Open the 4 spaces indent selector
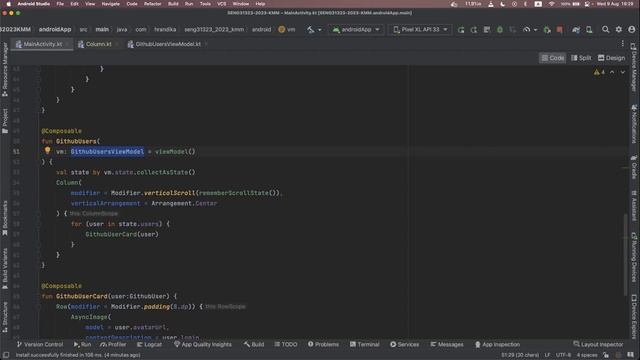 tap(587, 355)
